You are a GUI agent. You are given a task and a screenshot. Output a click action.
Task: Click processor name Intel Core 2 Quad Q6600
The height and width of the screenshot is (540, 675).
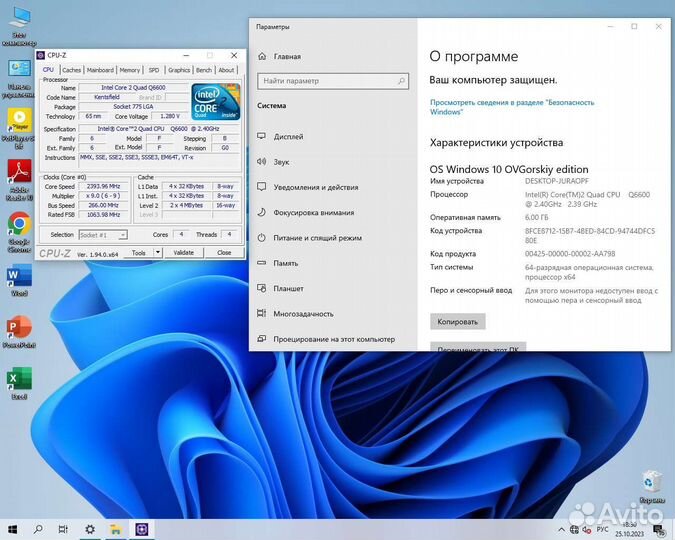(x=133, y=87)
